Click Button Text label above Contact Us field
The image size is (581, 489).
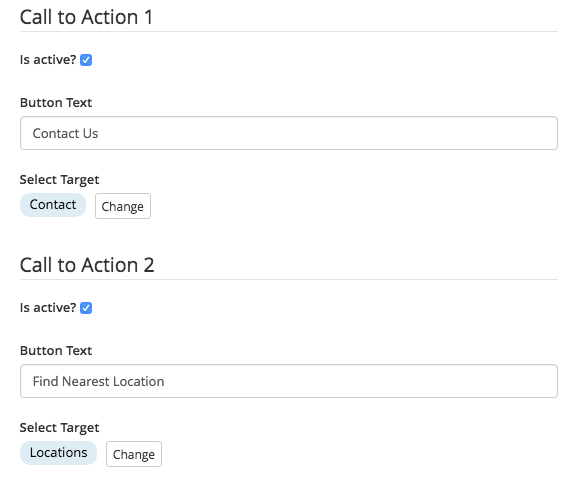pyautogui.click(x=56, y=103)
